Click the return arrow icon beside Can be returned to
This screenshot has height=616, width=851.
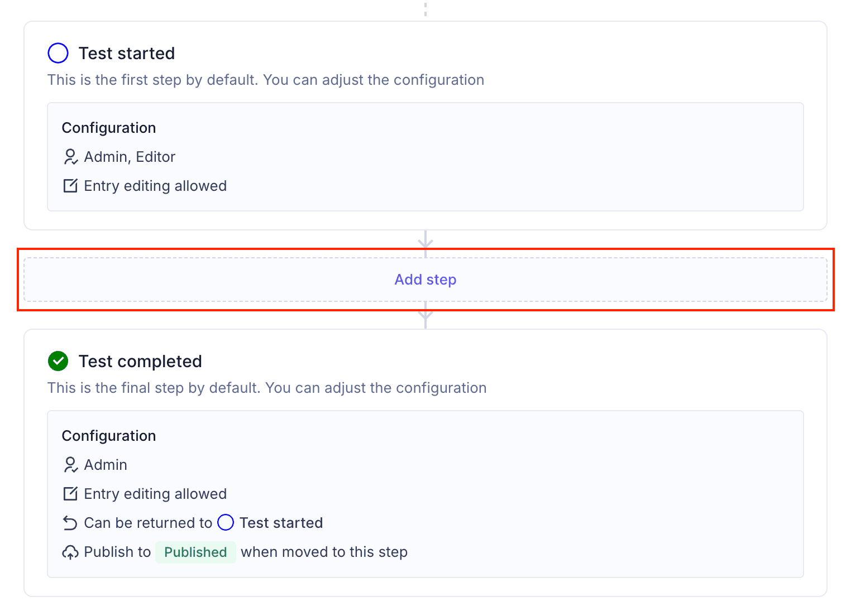[x=70, y=523]
